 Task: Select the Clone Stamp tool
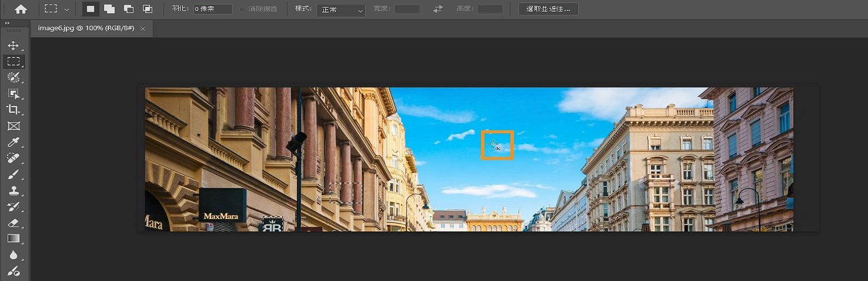tap(13, 191)
